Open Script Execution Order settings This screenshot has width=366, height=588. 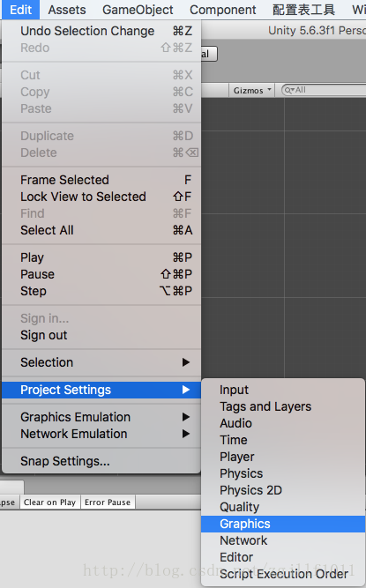coord(283,574)
